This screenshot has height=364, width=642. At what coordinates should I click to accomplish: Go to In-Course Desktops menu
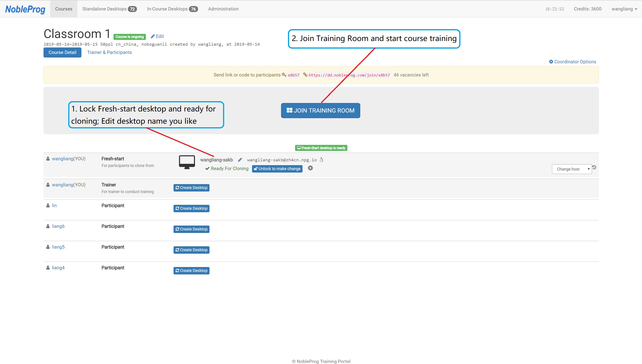[172, 9]
